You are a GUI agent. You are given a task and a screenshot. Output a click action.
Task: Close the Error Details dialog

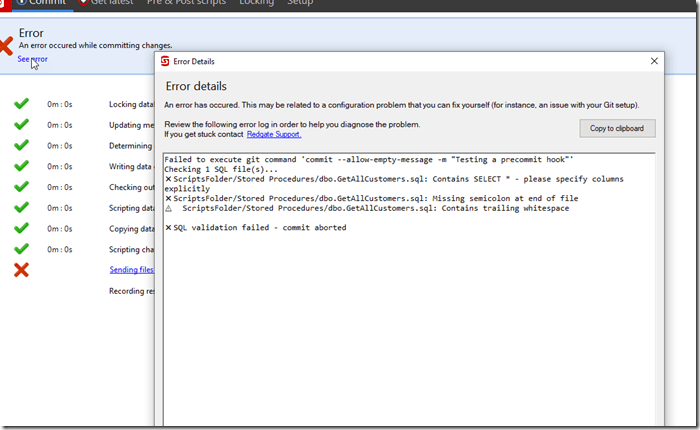tap(654, 62)
